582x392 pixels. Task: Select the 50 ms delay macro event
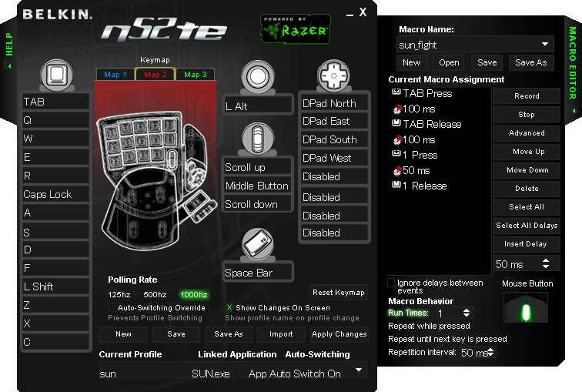411,170
